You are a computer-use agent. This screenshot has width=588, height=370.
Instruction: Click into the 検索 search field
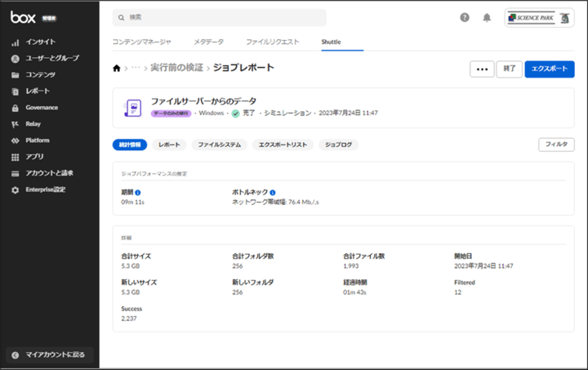(x=220, y=17)
